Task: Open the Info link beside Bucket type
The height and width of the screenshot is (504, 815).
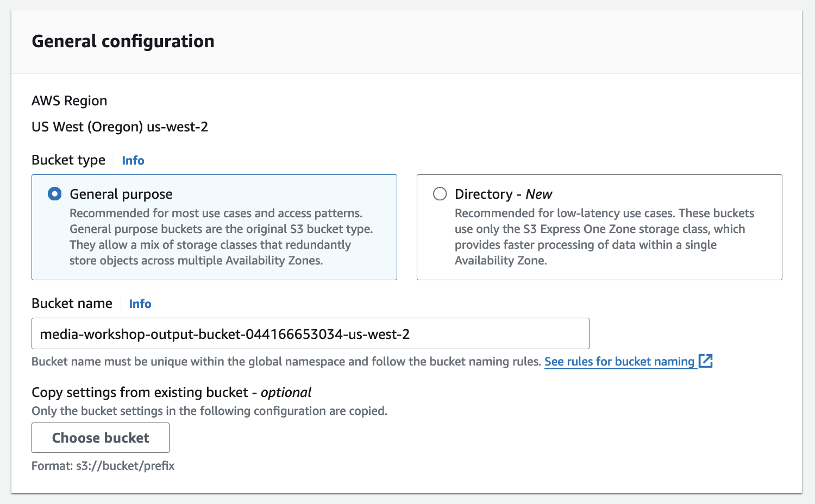Action: click(x=133, y=160)
